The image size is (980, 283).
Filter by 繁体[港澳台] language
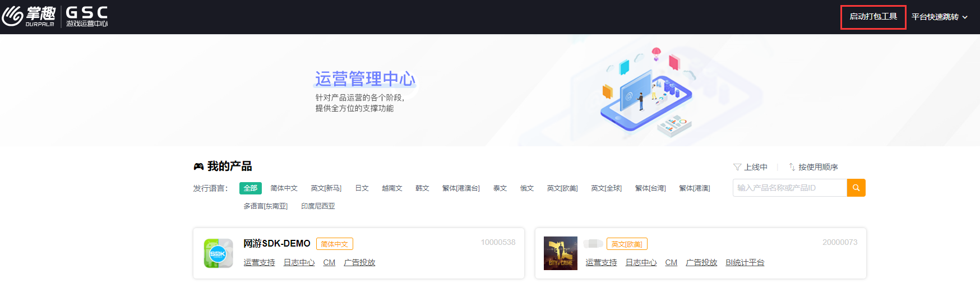pos(461,188)
